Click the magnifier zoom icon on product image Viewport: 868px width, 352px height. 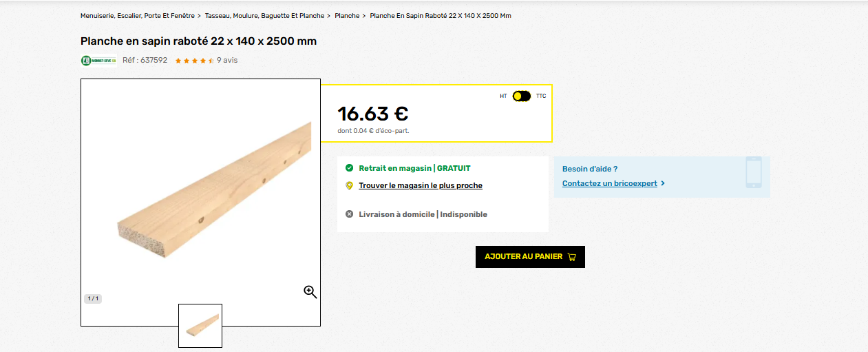[310, 292]
